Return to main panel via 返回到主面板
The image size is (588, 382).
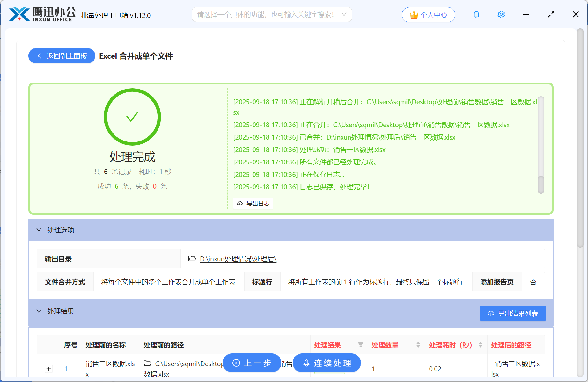pos(62,56)
